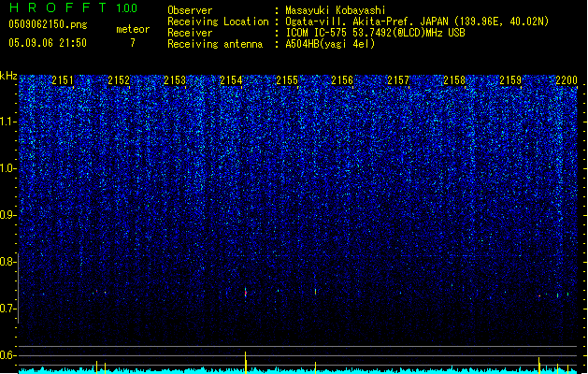Screen dimensions: 588x374
Task: Click the 1.0 kHz frequency label
Action: tap(8, 168)
